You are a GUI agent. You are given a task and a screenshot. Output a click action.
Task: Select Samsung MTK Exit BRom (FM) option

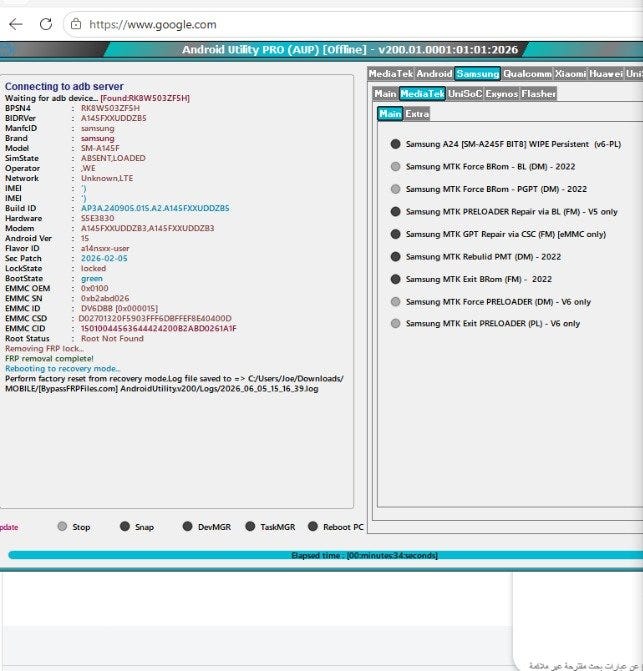[x=471, y=279]
